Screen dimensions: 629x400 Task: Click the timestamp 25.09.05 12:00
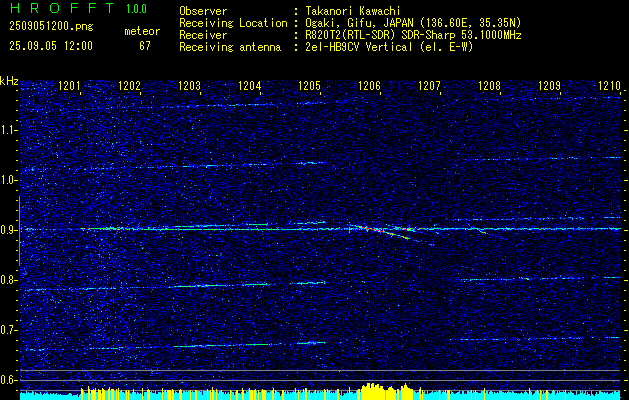[x=51, y=46]
